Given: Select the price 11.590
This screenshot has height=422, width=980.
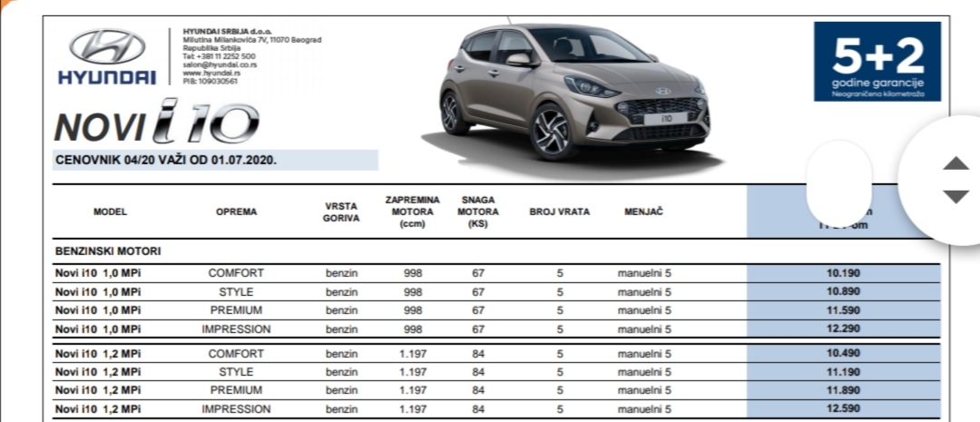Looking at the screenshot, I should (x=843, y=310).
